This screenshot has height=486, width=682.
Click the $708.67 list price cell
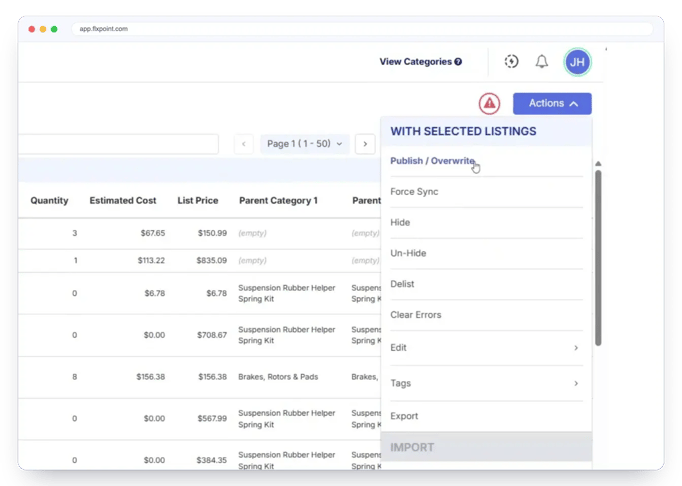coord(212,335)
